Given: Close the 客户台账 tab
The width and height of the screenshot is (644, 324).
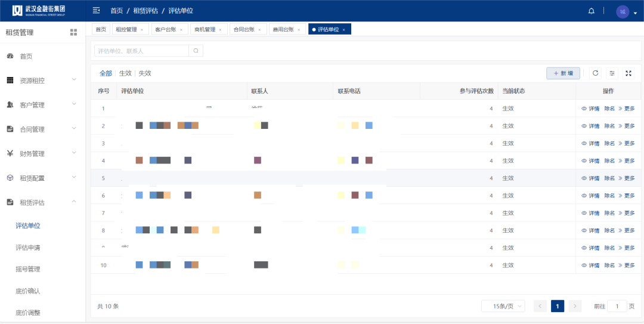Looking at the screenshot, I should click(x=181, y=30).
